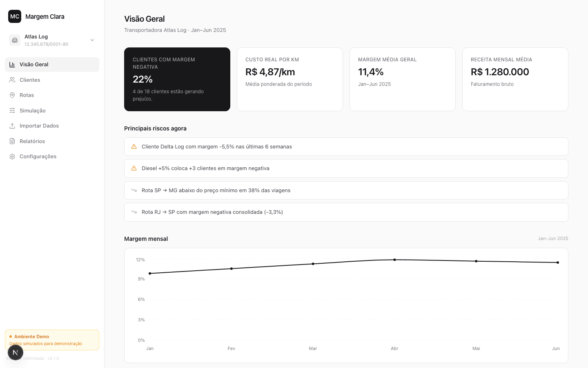Screen dimensions: 588x368
Task: Select the Rota SP → MG risk row
Action: (x=346, y=190)
